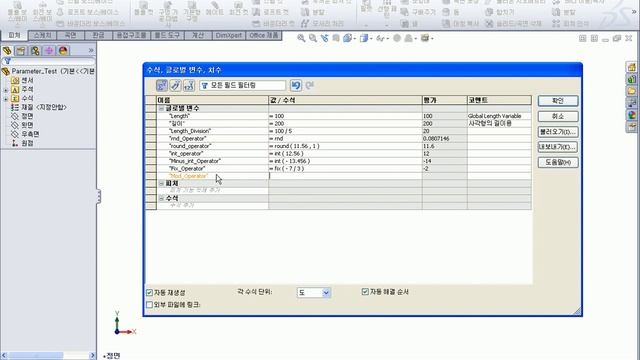This screenshot has width=640, height=360.
Task: Open the DisplayManager tab icon
Action: point(63,51)
